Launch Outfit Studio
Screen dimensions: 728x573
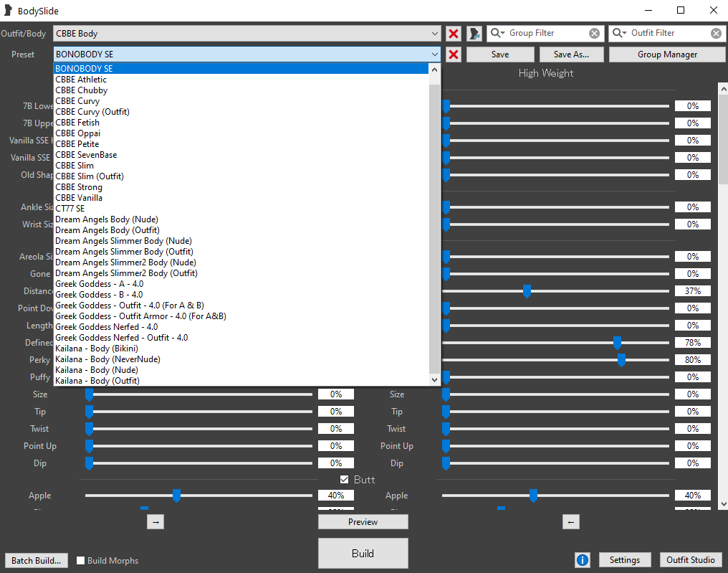tap(691, 560)
